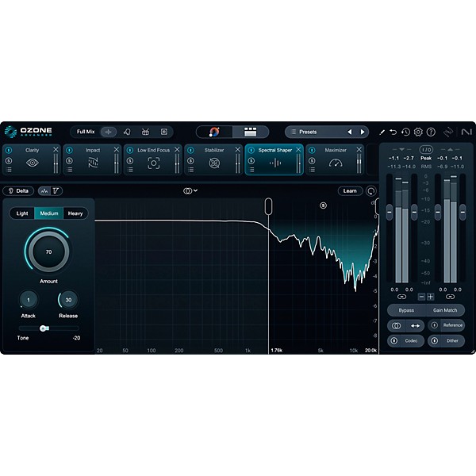Toggle power on the Impact module
Image resolution: width=476 pixels, height=476 pixels.
pyautogui.click(x=69, y=150)
